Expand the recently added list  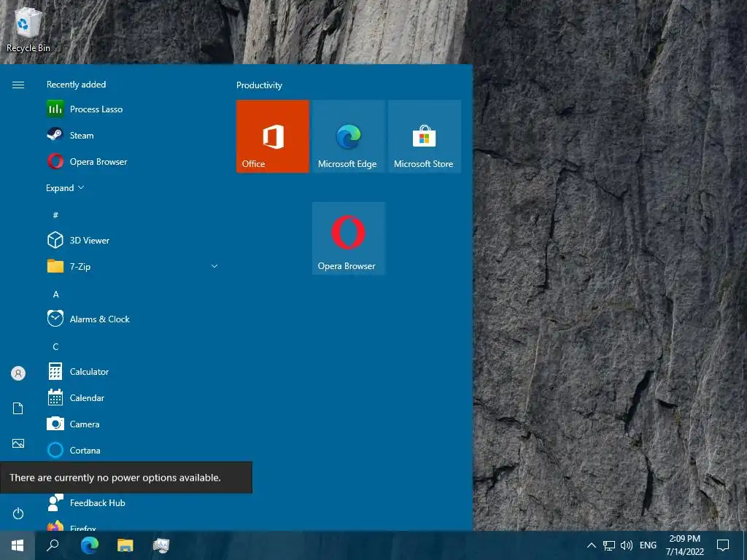point(65,187)
